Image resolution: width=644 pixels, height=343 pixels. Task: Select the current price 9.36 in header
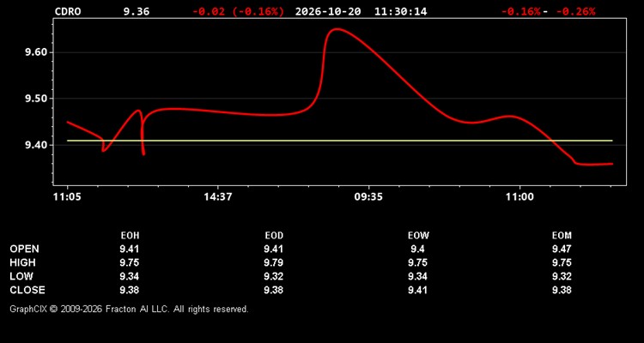(137, 11)
